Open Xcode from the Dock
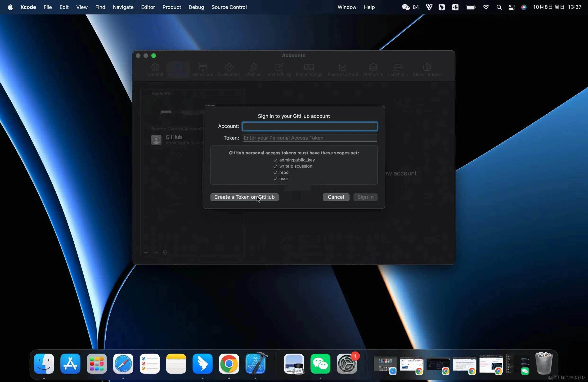Screen dimensions: 588x382 click(x=256, y=364)
